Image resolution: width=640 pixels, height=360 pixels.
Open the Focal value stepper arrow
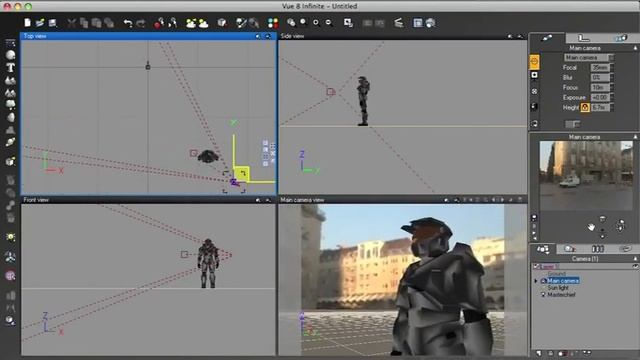pyautogui.click(x=611, y=68)
